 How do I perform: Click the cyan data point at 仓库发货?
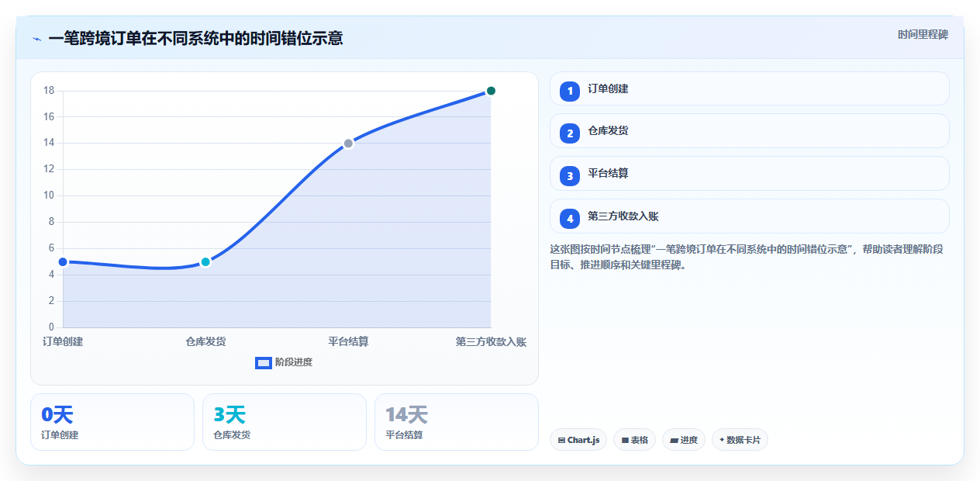pos(205,262)
